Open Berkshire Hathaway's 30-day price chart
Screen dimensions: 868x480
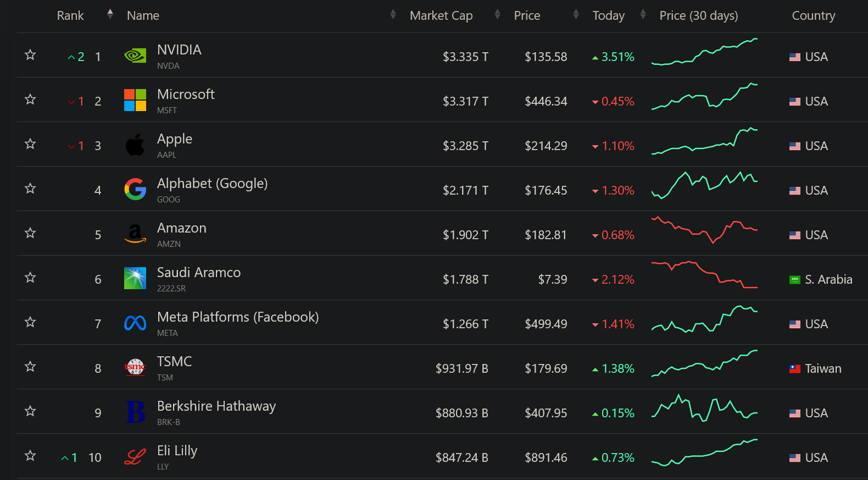[704, 408]
